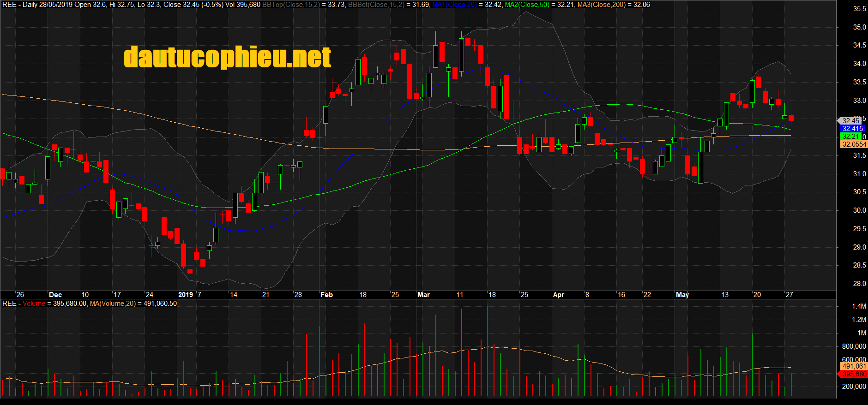Click the blue 32.415 MA value tag
The height and width of the screenshot is (405, 868).
click(852, 129)
